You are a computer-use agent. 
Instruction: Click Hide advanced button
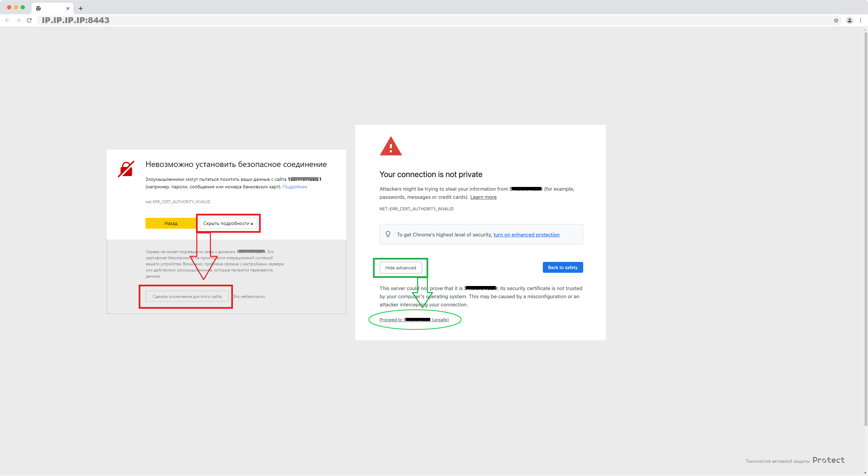tap(401, 268)
